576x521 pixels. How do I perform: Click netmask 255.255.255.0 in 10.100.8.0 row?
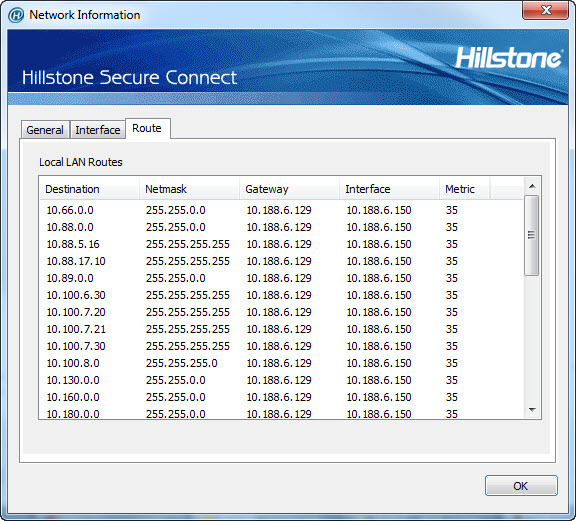click(182, 363)
